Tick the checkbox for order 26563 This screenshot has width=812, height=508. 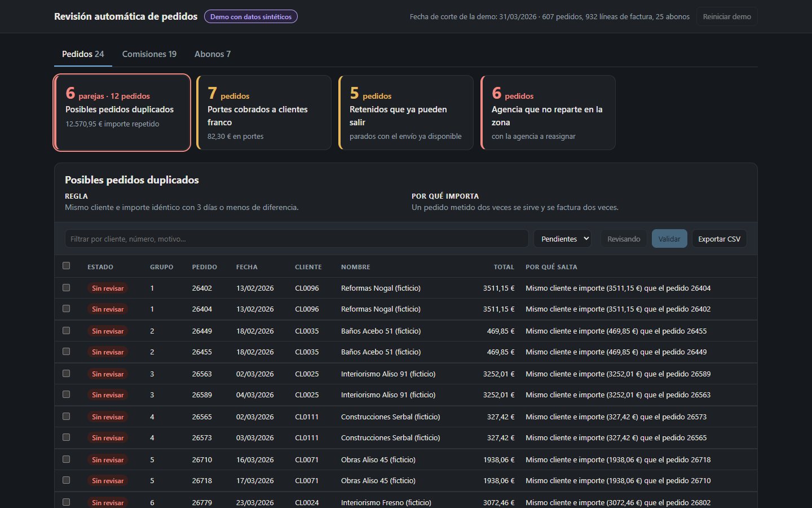tap(67, 374)
